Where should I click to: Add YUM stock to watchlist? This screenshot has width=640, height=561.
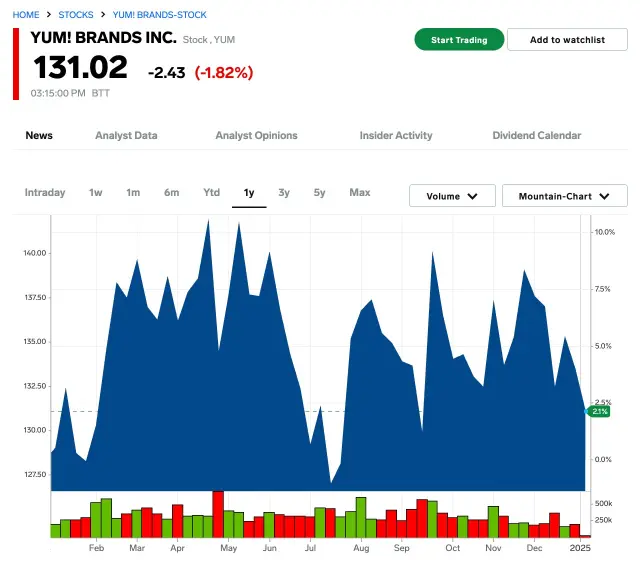567,40
